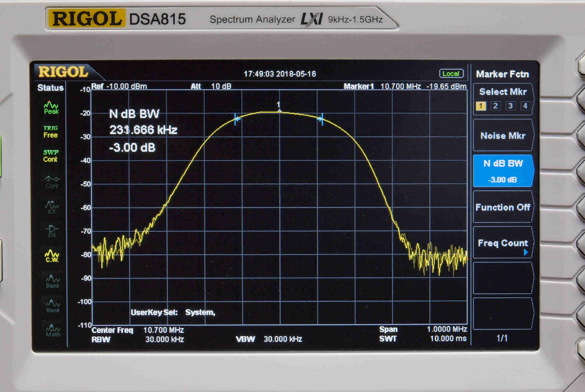Click the TRIG Free status icon

[x=51, y=132]
